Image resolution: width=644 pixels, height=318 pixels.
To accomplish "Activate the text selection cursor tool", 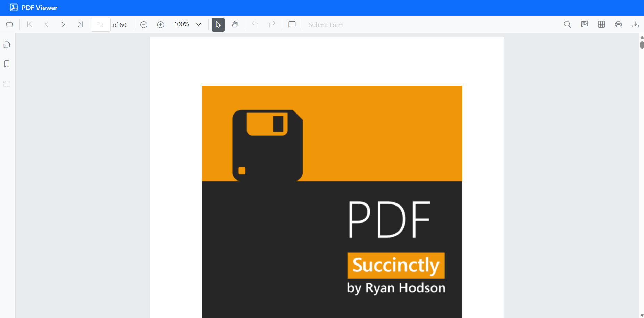I will click(x=218, y=25).
